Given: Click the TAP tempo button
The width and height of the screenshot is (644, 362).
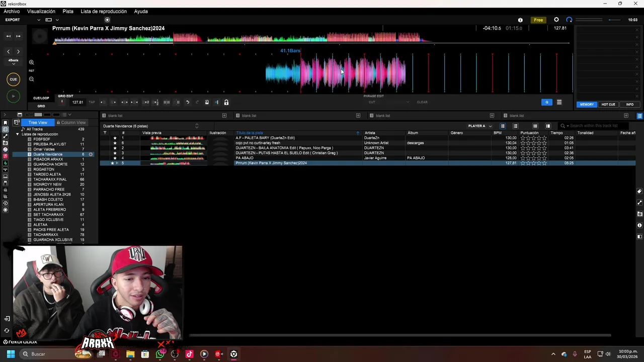Looking at the screenshot, I should click(92, 102).
